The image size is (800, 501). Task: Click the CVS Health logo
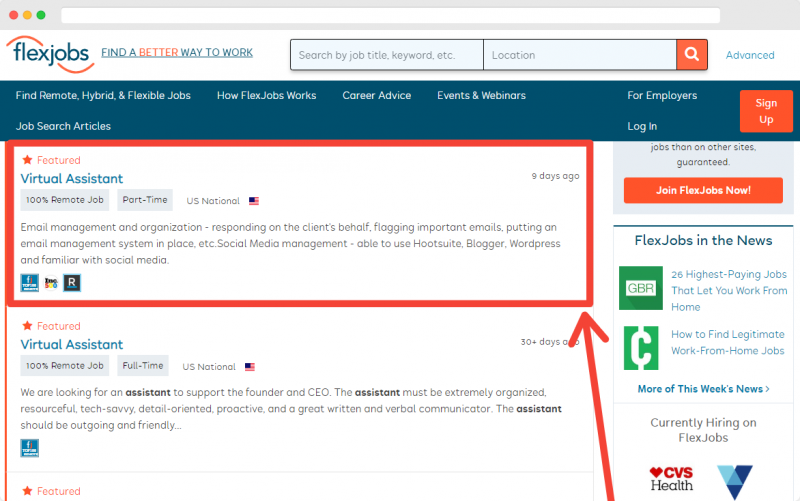(671, 479)
